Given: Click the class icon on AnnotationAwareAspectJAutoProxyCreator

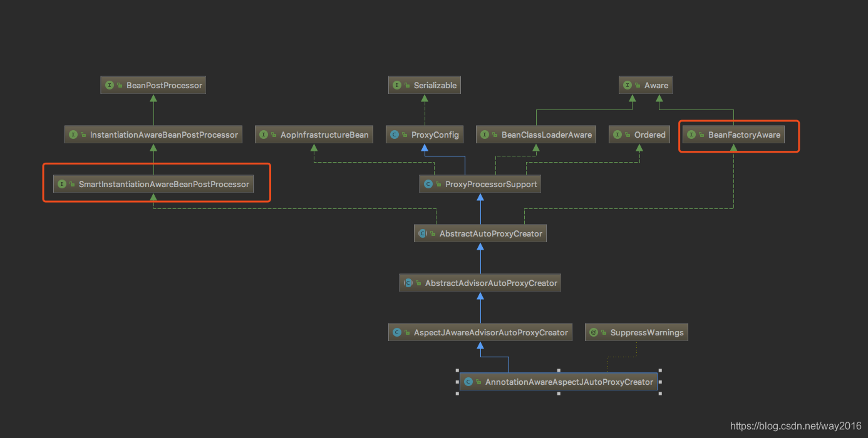Looking at the screenshot, I should [x=468, y=382].
